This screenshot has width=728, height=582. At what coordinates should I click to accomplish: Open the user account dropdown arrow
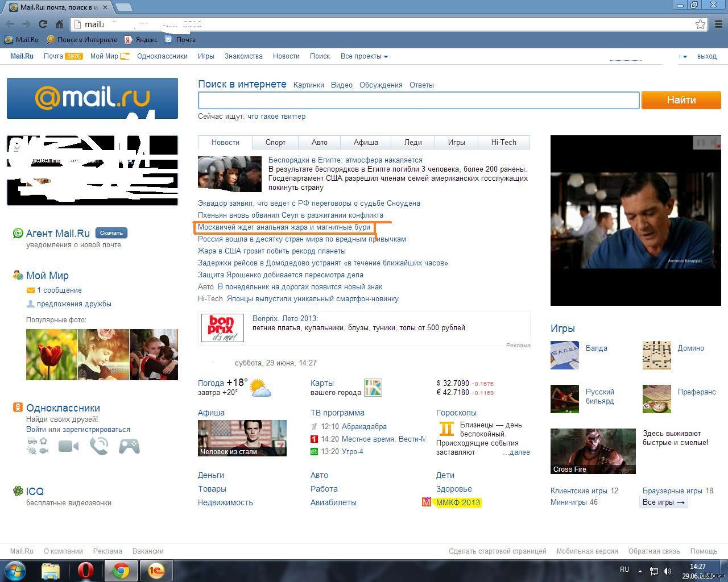pyautogui.click(x=684, y=57)
